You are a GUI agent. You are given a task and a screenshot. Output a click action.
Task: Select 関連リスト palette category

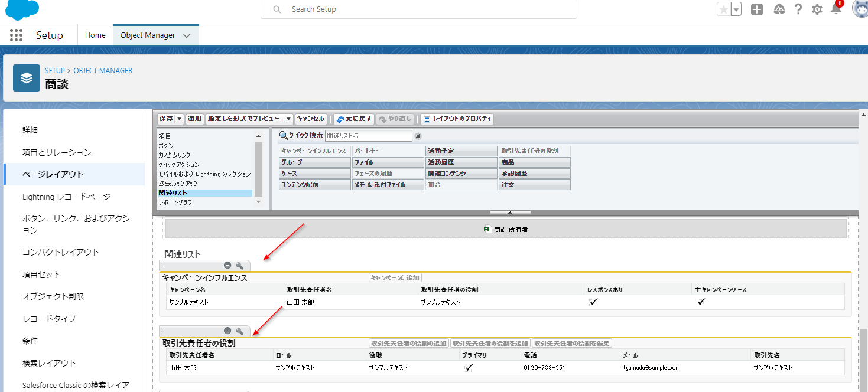205,193
